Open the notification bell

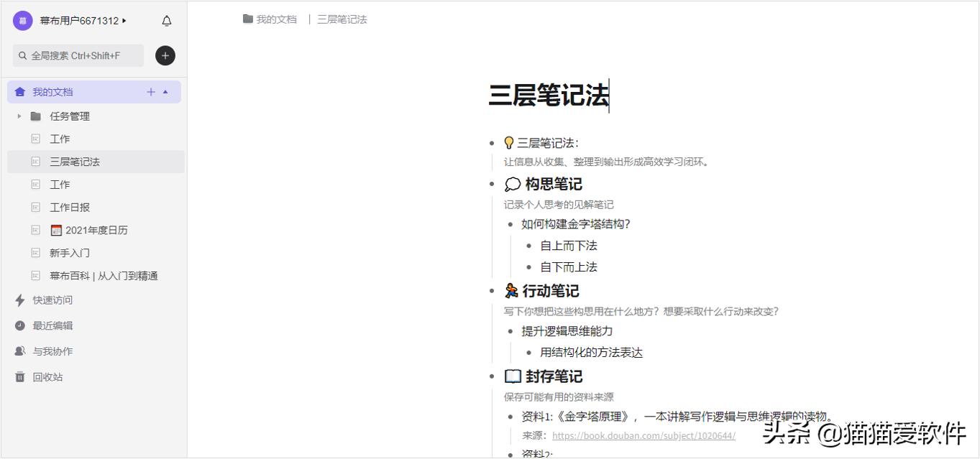click(166, 21)
